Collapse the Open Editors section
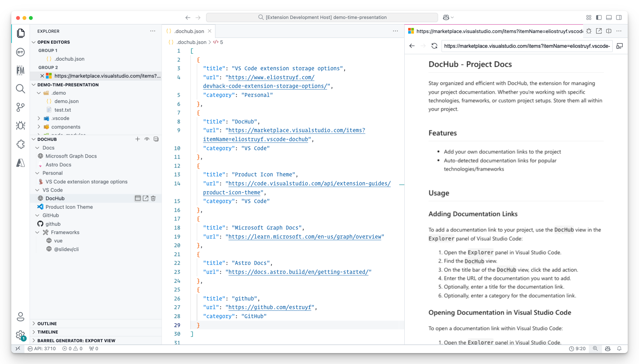This screenshot has width=639, height=364. (53, 42)
